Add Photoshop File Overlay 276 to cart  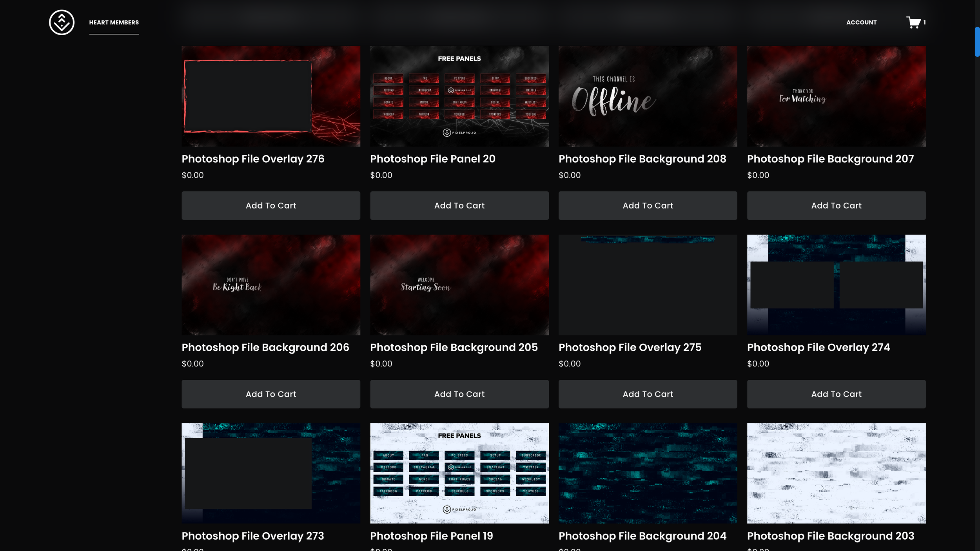coord(270,205)
